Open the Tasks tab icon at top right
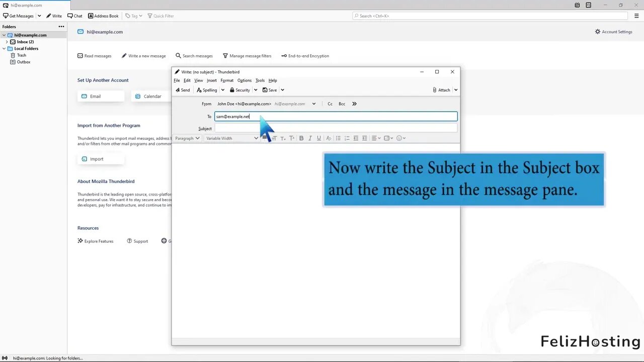Image resolution: width=644 pixels, height=362 pixels. pos(588,5)
